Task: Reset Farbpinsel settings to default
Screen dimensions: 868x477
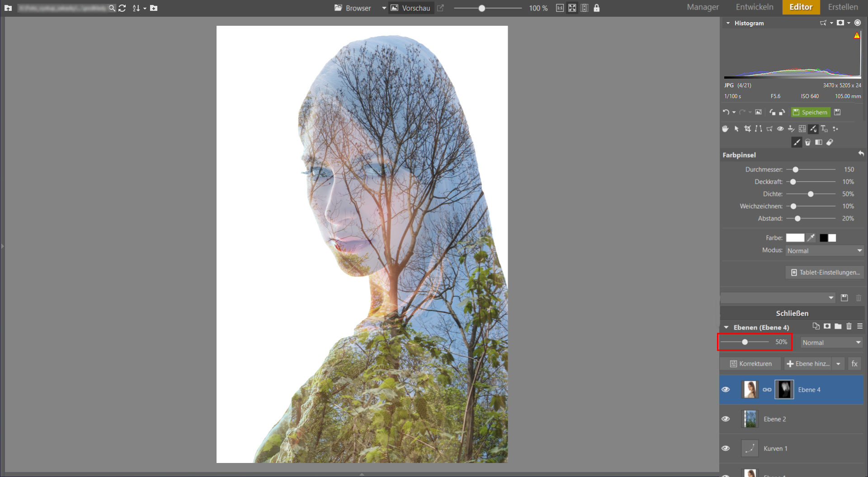Action: click(861, 154)
